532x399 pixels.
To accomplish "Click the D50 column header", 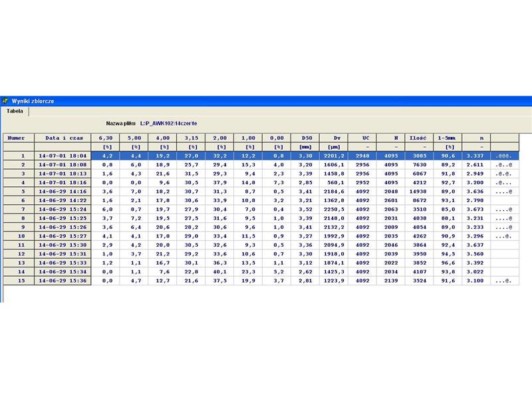I will [306, 138].
